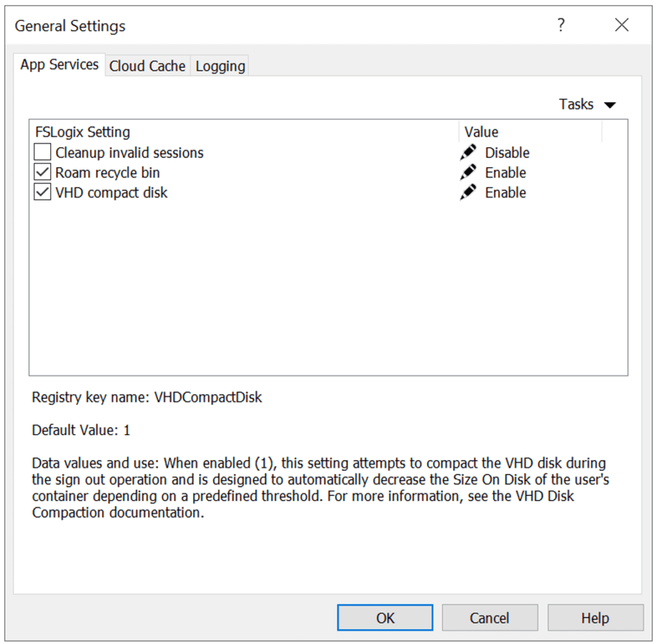Open the dialog help question mark

click(x=561, y=25)
